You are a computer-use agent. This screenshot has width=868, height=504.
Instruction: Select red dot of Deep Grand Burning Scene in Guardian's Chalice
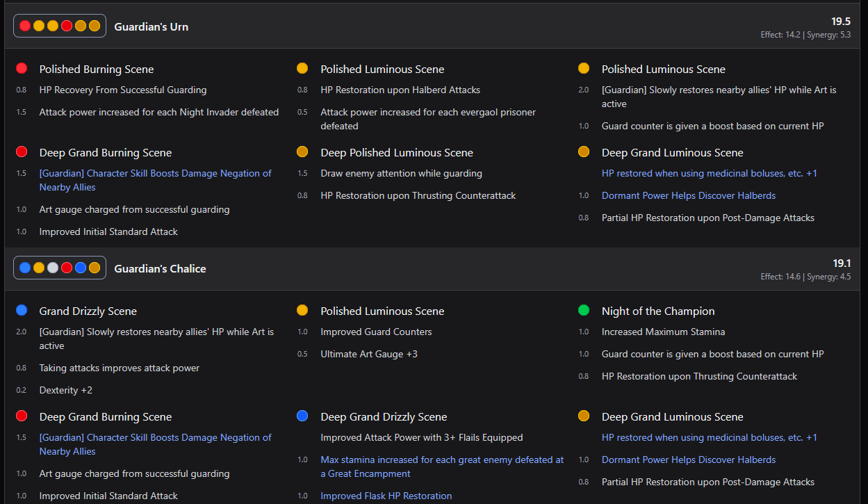(22, 416)
